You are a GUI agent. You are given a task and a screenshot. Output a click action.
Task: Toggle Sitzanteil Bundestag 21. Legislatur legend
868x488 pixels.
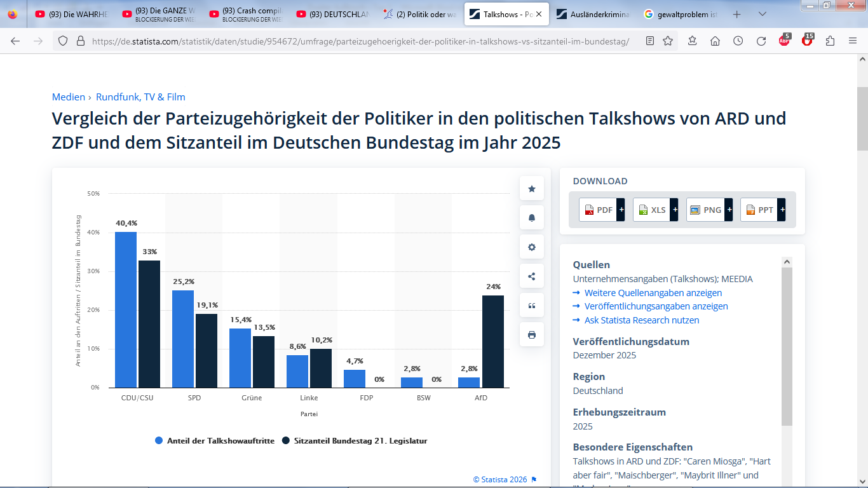click(x=354, y=441)
